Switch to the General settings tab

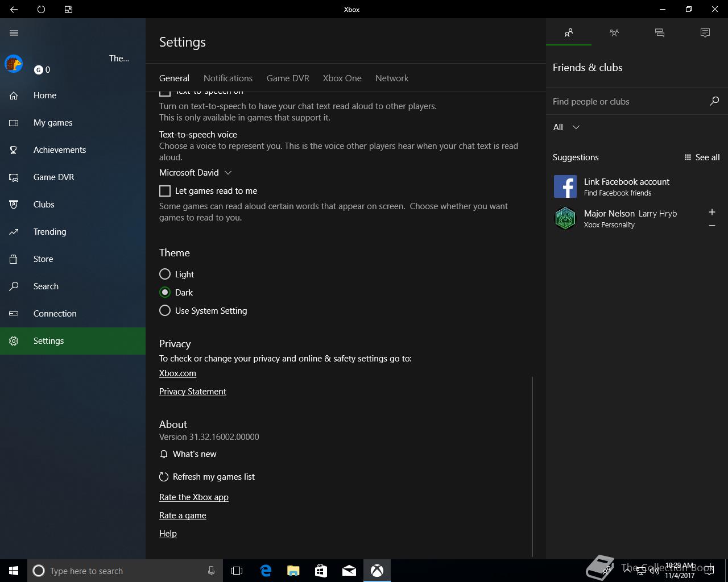point(174,78)
